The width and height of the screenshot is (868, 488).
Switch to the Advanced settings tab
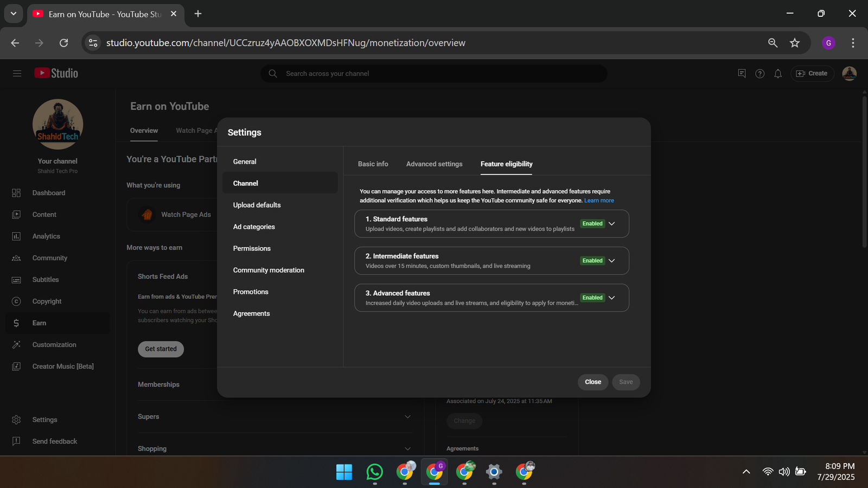(x=435, y=164)
